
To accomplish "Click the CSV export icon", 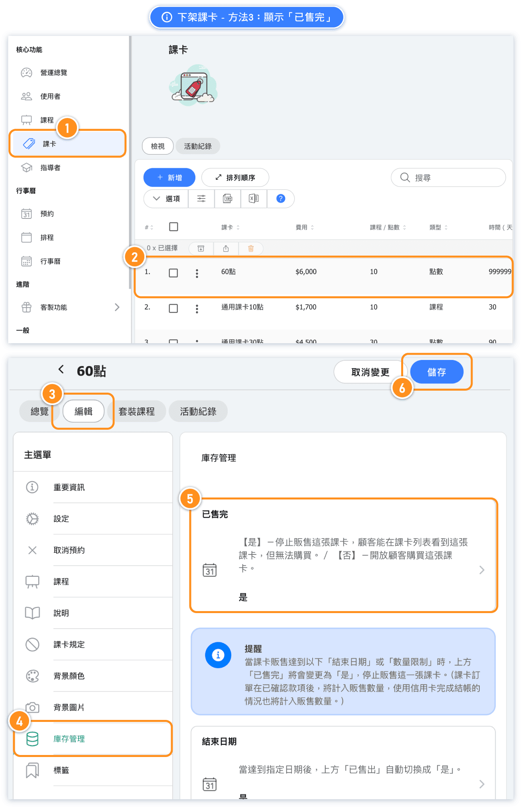I will tap(227, 199).
